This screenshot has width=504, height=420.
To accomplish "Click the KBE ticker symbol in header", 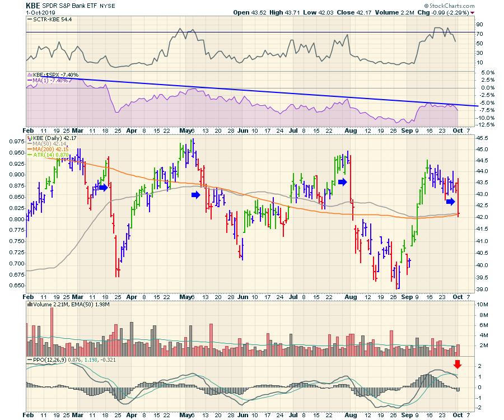I will click(33, 6).
